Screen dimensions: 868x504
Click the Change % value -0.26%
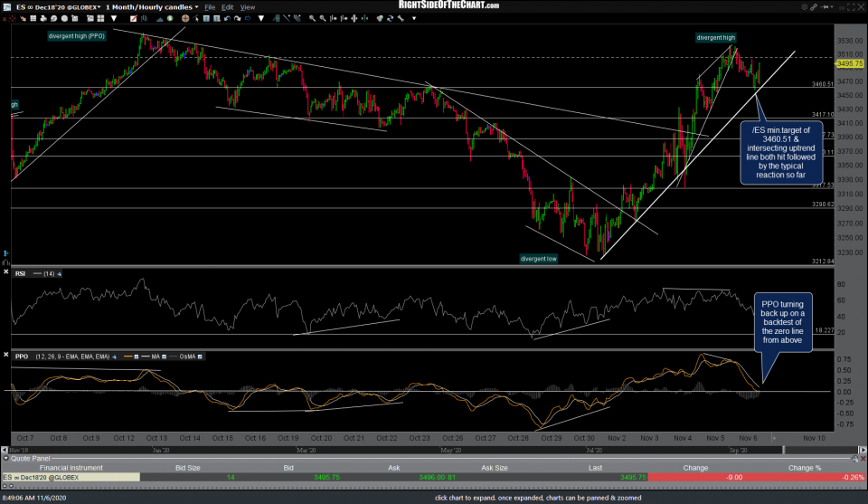pos(853,478)
